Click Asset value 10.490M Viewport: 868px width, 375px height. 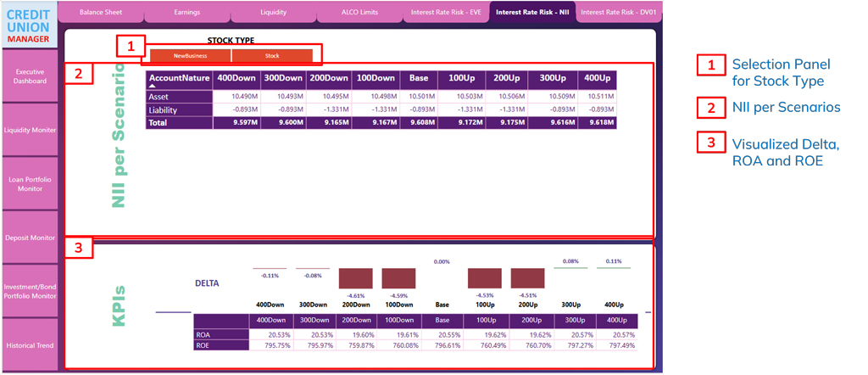pyautogui.click(x=247, y=97)
